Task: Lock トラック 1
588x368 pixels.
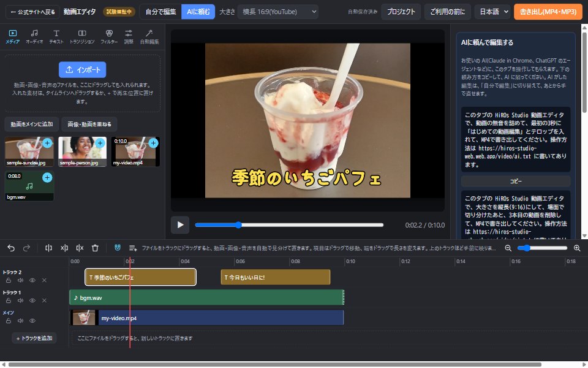Action: tap(9, 301)
